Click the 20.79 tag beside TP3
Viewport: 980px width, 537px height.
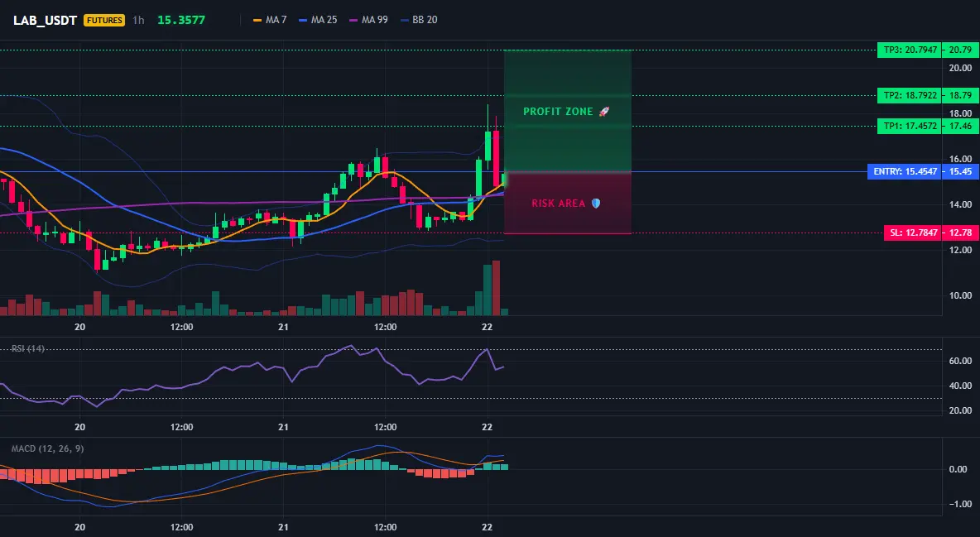pyautogui.click(x=960, y=50)
